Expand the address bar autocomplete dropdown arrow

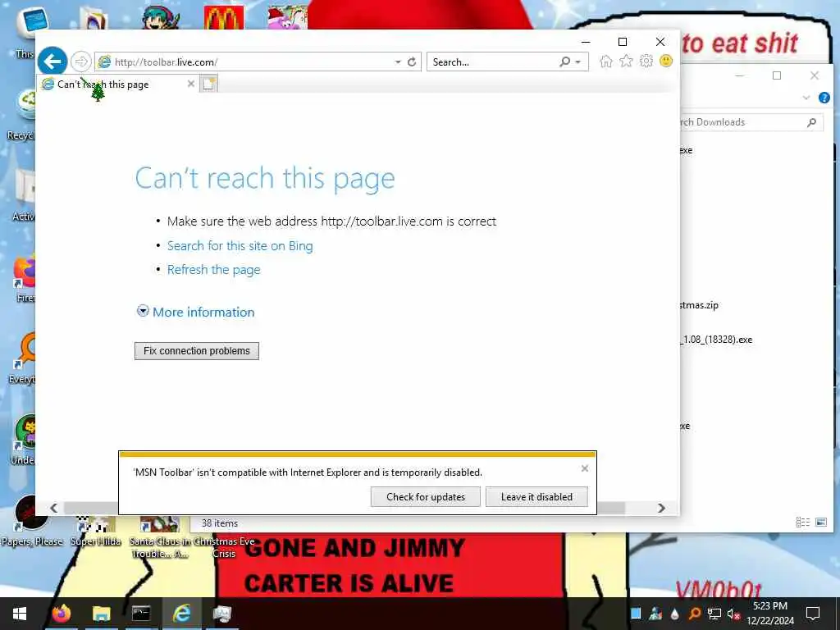pos(398,62)
